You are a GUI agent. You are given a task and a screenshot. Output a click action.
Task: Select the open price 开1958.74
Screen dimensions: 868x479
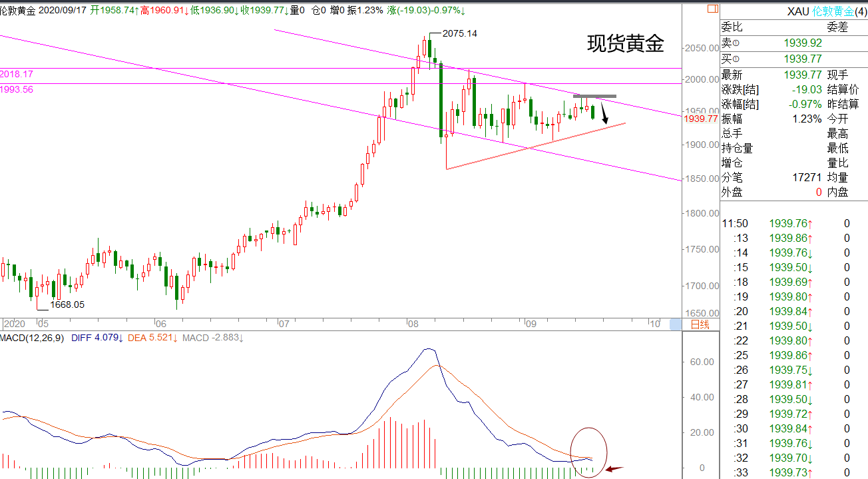115,10
